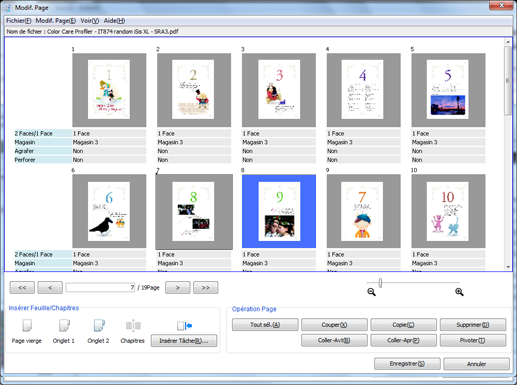Click '1 Face' cell under page 6

pos(109,254)
